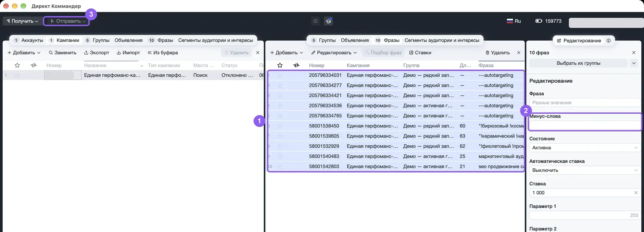Click the sync status column header icon in phrases table
The height and width of the screenshot is (232, 644).
296,65
